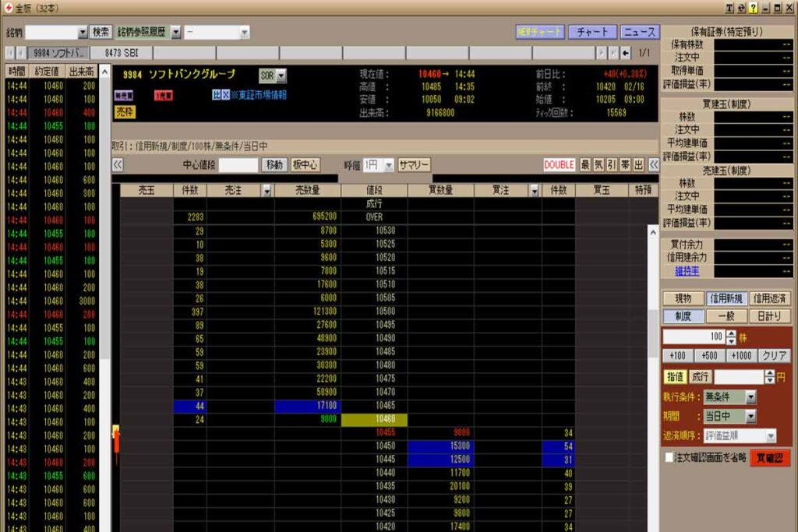Click the yellow help question mark icon

point(753,7)
